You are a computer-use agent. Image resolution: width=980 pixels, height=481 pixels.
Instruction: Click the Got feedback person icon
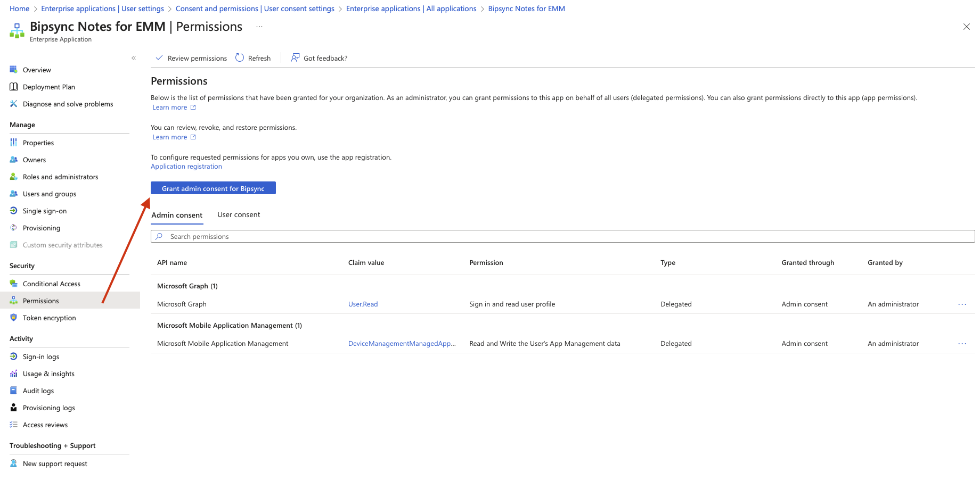tap(295, 57)
